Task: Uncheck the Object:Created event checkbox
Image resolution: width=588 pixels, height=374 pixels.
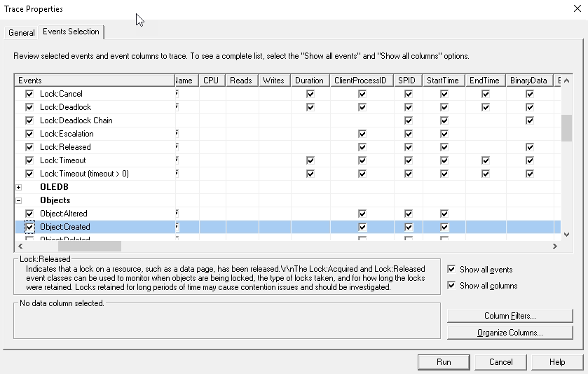Action: click(x=29, y=227)
